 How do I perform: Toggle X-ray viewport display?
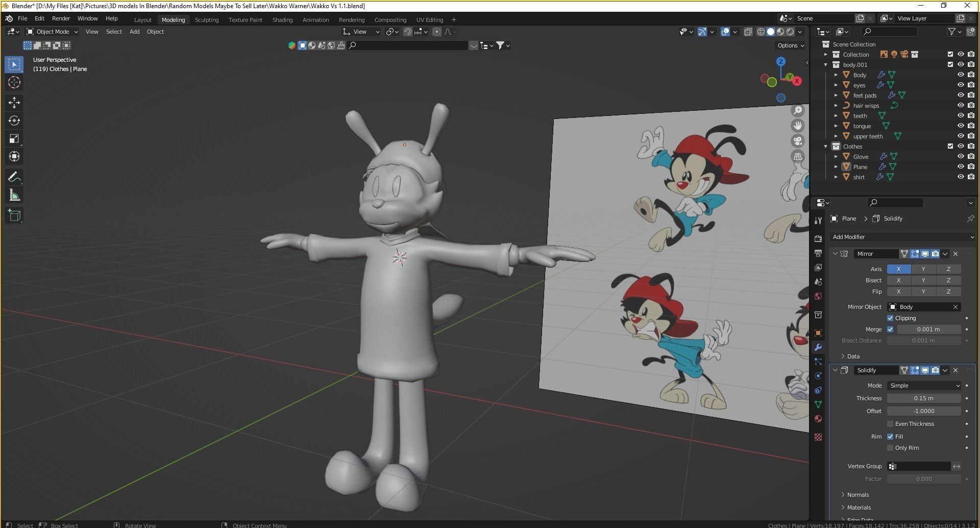tap(748, 32)
